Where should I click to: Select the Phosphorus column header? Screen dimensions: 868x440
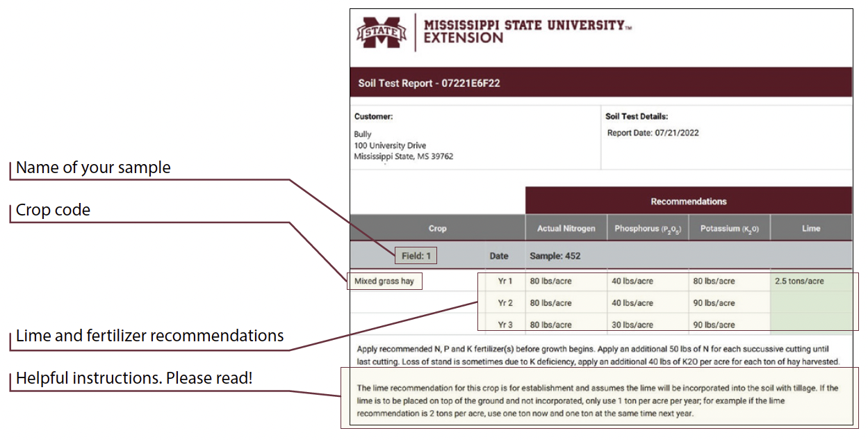tap(647, 228)
